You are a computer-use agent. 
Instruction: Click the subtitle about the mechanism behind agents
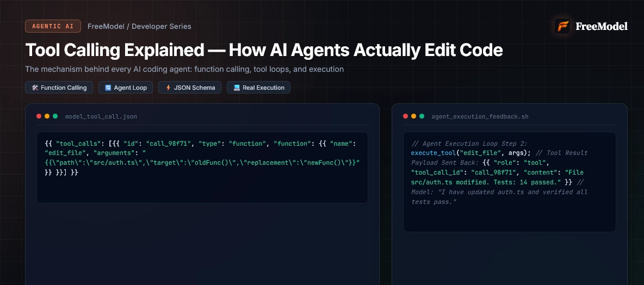(x=184, y=70)
